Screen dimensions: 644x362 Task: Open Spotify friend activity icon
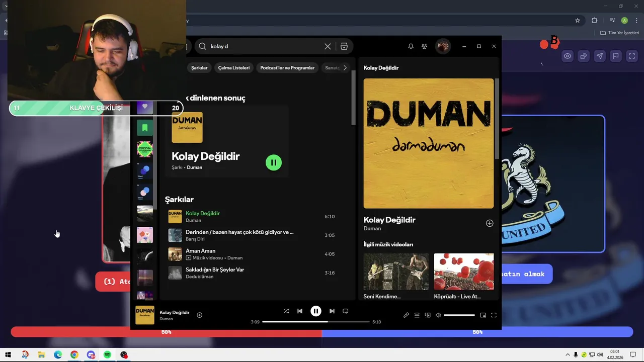click(424, 46)
